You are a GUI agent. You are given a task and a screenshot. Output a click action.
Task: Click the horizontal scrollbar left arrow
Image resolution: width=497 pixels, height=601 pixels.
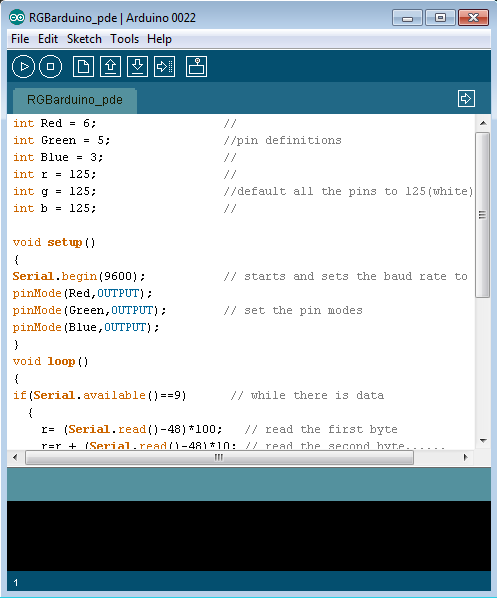[15, 457]
